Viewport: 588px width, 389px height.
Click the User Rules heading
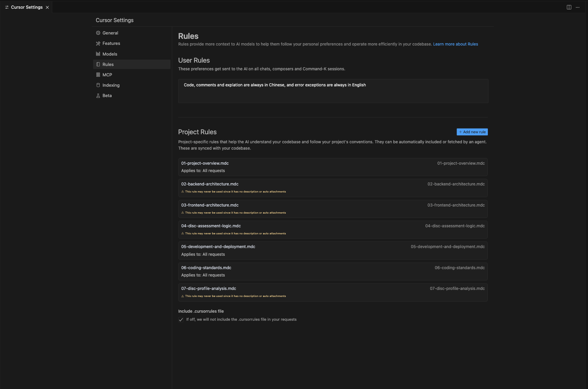194,60
